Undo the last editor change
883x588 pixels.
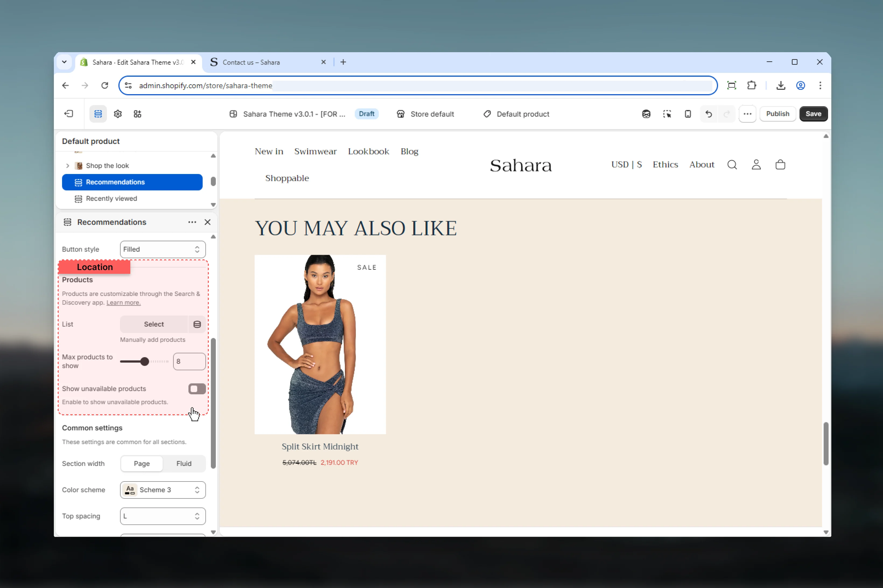pyautogui.click(x=709, y=114)
